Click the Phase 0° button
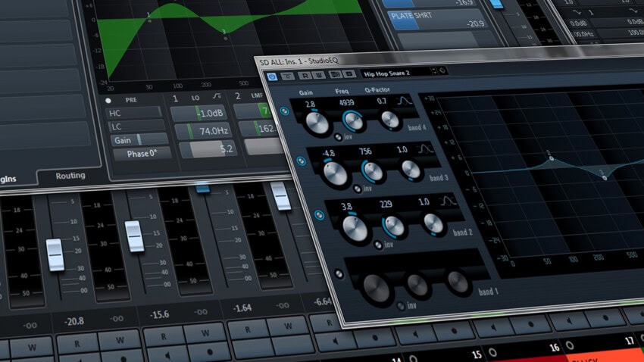Viewport: 644px width, 362px height. click(142, 154)
